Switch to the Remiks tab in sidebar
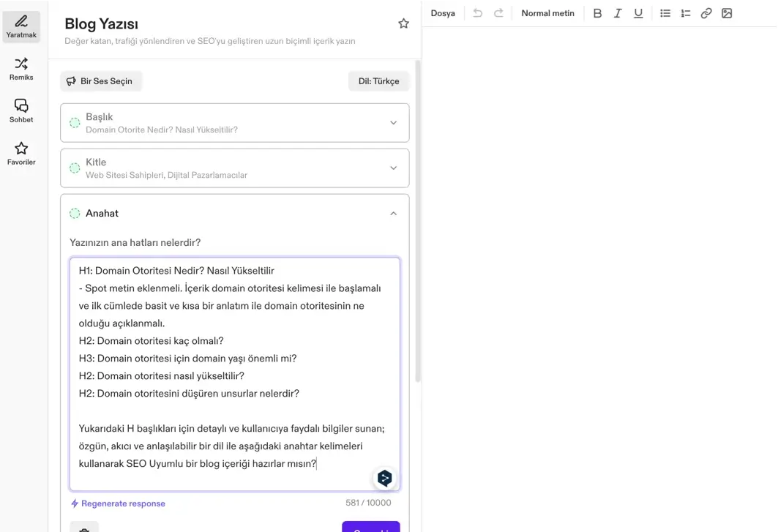 (21, 69)
